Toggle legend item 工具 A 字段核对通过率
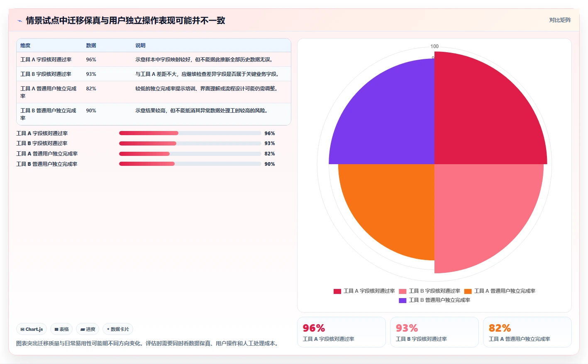 (x=364, y=291)
